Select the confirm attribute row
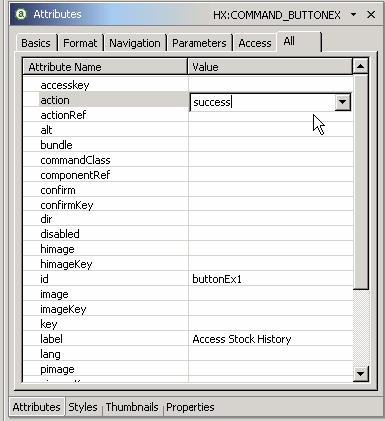 coord(188,190)
